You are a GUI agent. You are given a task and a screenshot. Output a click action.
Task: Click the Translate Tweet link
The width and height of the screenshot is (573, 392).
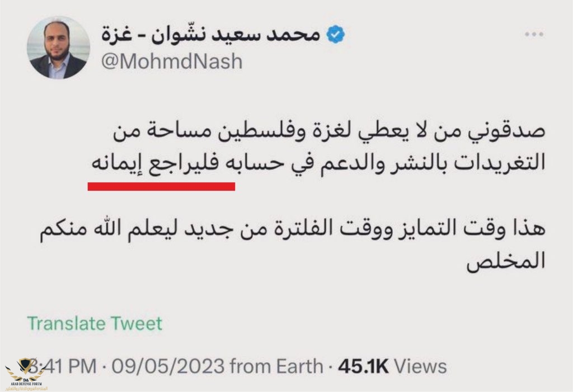point(95,323)
